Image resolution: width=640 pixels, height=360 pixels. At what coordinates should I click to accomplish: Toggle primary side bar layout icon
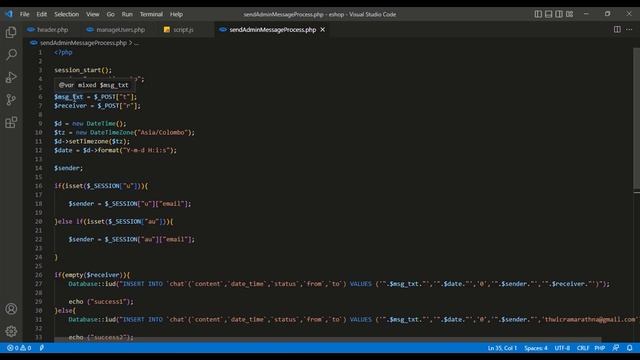click(x=538, y=14)
